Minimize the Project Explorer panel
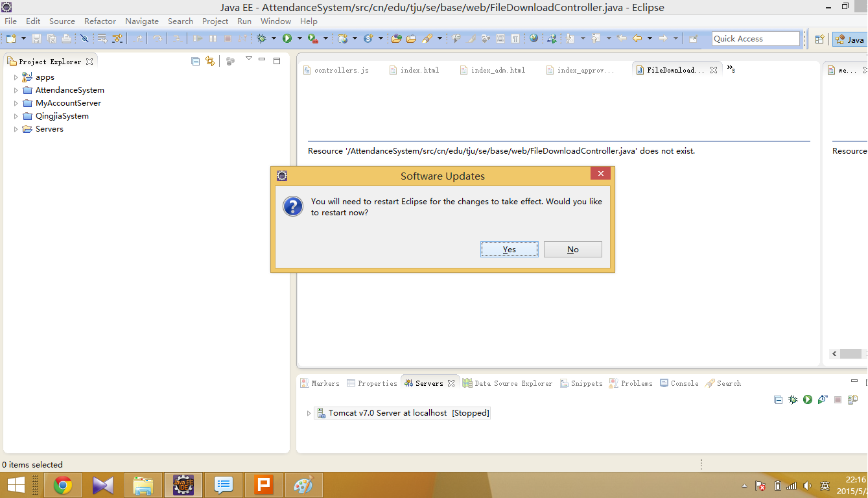Image resolution: width=868 pixels, height=498 pixels. click(262, 60)
